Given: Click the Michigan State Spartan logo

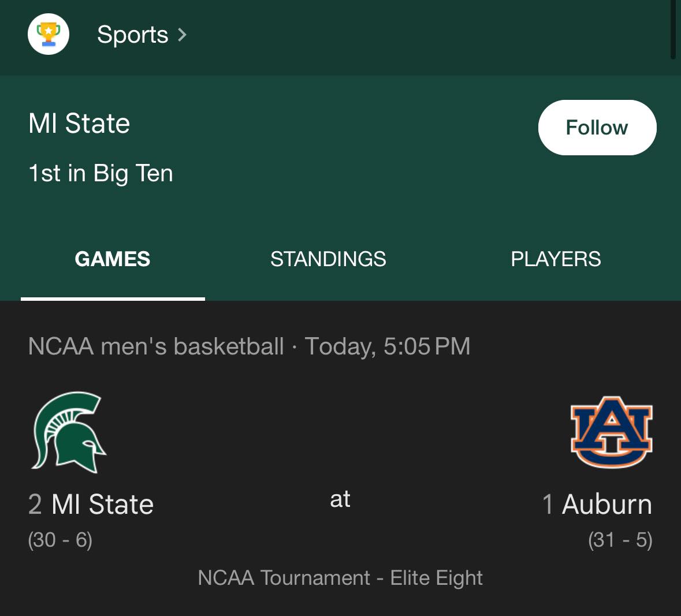Looking at the screenshot, I should [69, 432].
